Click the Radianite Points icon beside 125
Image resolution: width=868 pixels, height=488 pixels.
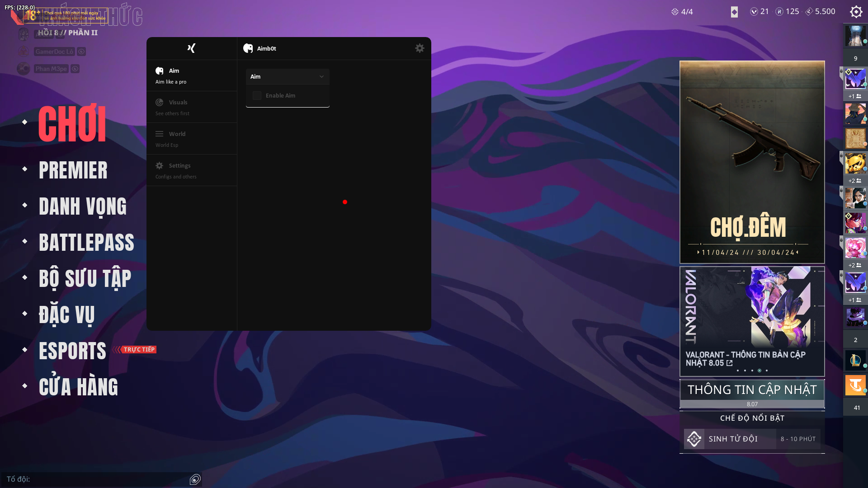pos(779,12)
